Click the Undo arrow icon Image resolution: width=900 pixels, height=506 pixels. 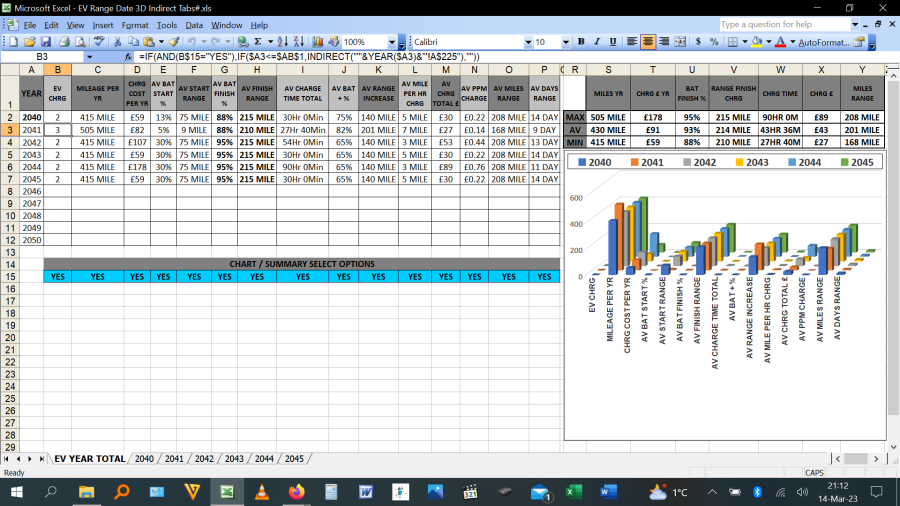click(192, 42)
